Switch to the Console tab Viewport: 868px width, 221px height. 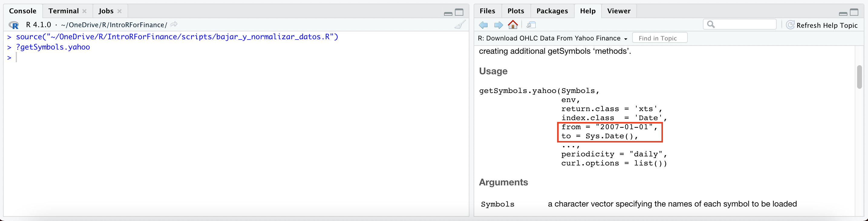click(23, 11)
